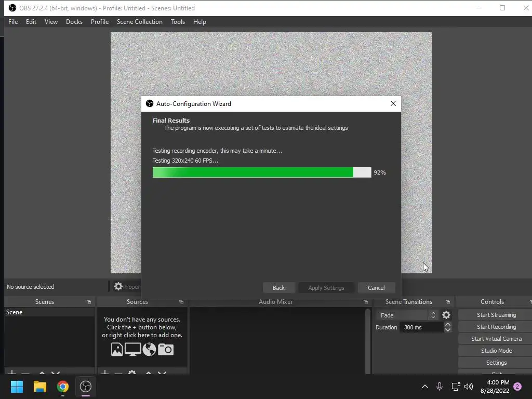The width and height of the screenshot is (532, 399).
Task: Toggle Studio Mode
Action: [496, 351]
